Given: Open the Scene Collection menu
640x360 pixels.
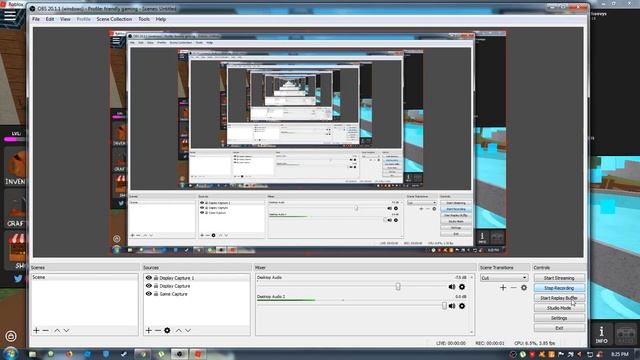Looking at the screenshot, I should [x=114, y=19].
